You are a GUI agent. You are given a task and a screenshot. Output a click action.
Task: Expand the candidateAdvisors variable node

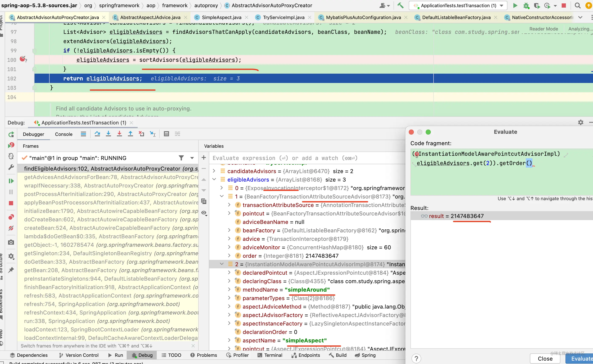(x=214, y=171)
